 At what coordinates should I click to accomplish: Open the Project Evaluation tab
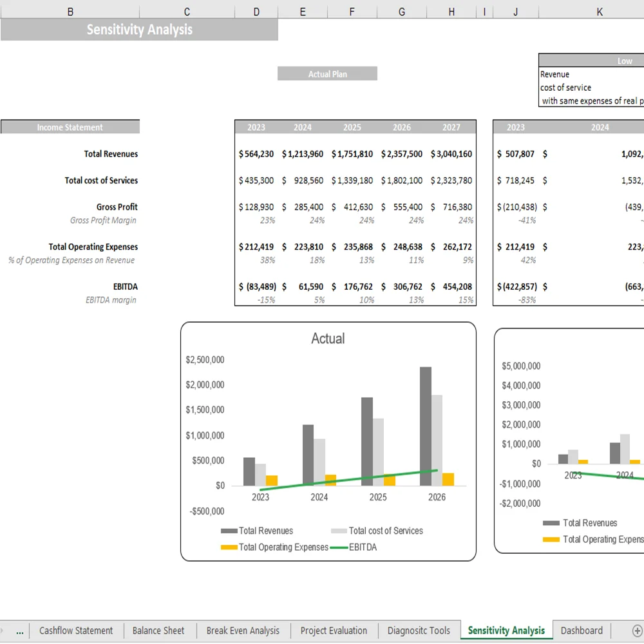click(x=334, y=630)
